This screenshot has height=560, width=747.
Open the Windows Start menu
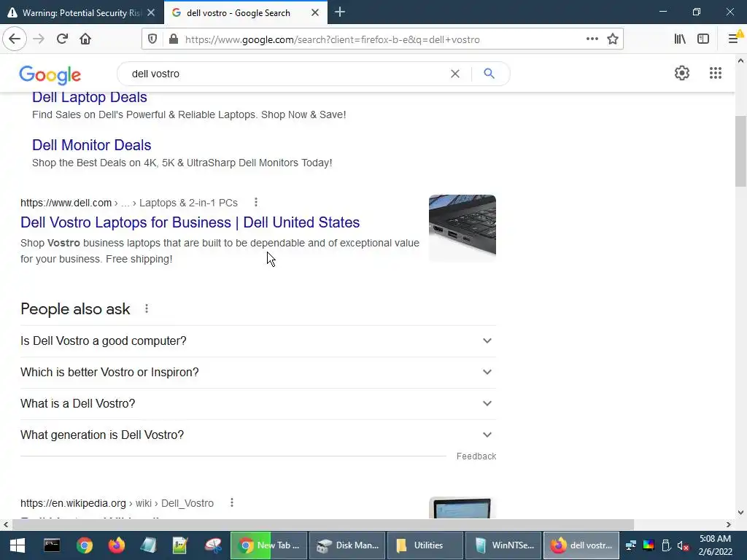(18, 545)
